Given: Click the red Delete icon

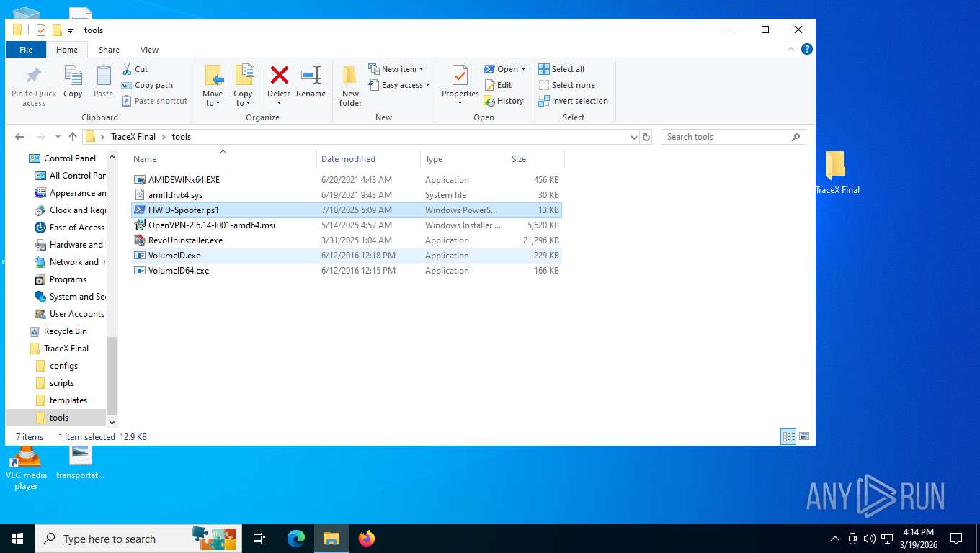Looking at the screenshot, I should [x=279, y=75].
